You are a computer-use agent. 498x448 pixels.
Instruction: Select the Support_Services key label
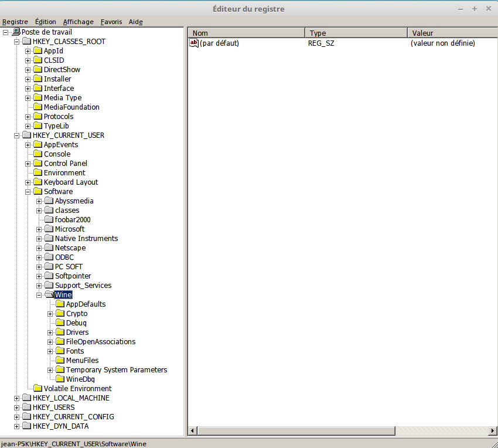[x=83, y=286]
